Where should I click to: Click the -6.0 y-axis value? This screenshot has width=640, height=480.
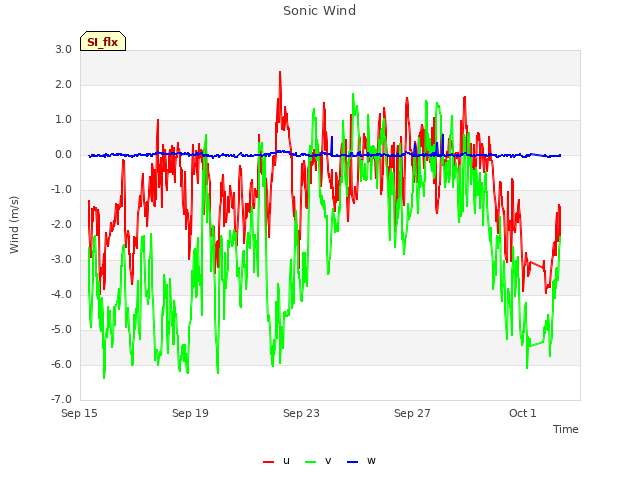click(62, 364)
